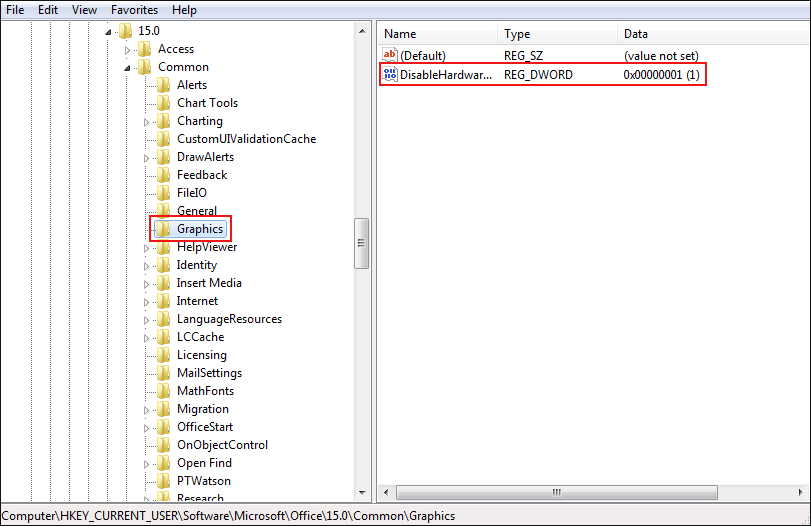811x526 pixels.
Task: Click the Graphics folder icon
Action: pyautogui.click(x=163, y=229)
